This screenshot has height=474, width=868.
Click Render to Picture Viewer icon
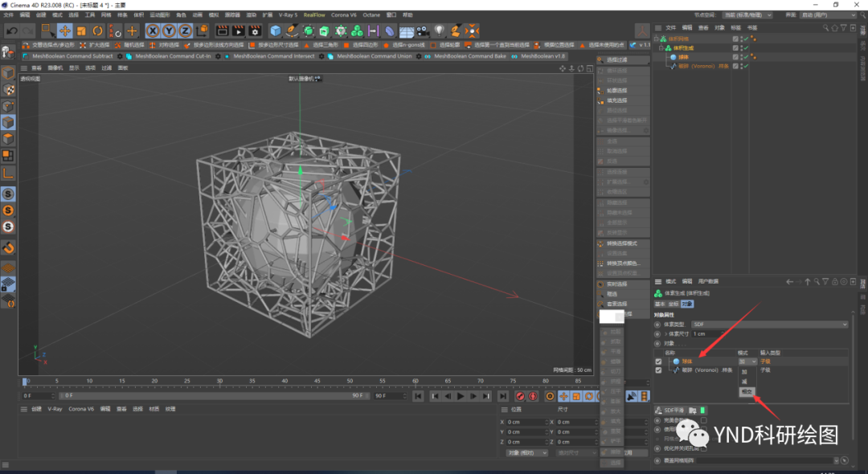238,31
